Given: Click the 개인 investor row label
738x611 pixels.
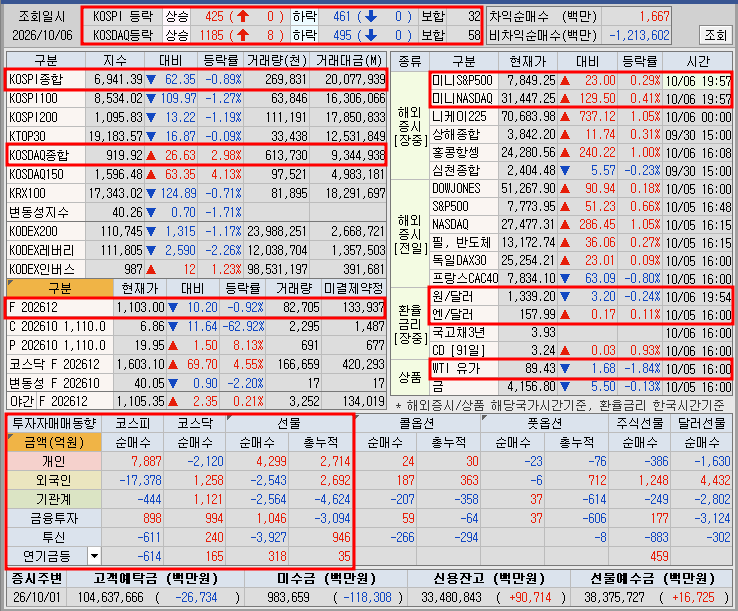Looking at the screenshot, I should (54, 461).
